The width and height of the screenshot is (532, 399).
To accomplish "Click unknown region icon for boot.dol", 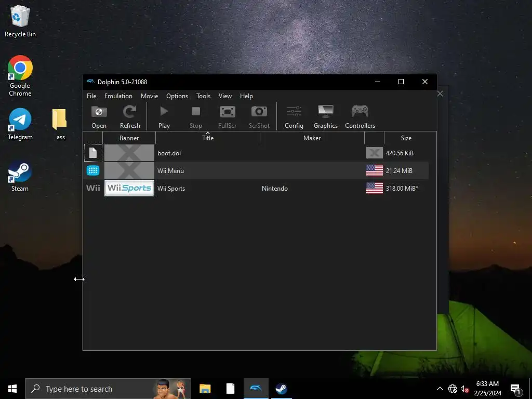I will 375,153.
